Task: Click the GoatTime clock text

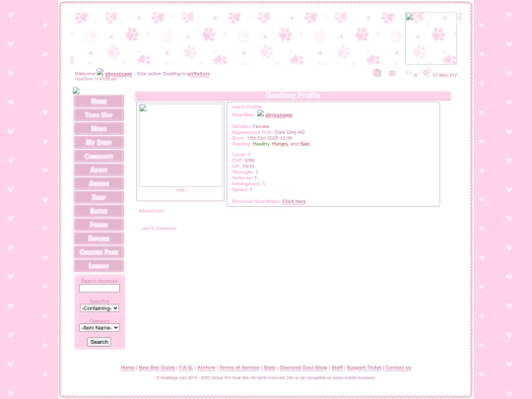Action: pyautogui.click(x=96, y=79)
